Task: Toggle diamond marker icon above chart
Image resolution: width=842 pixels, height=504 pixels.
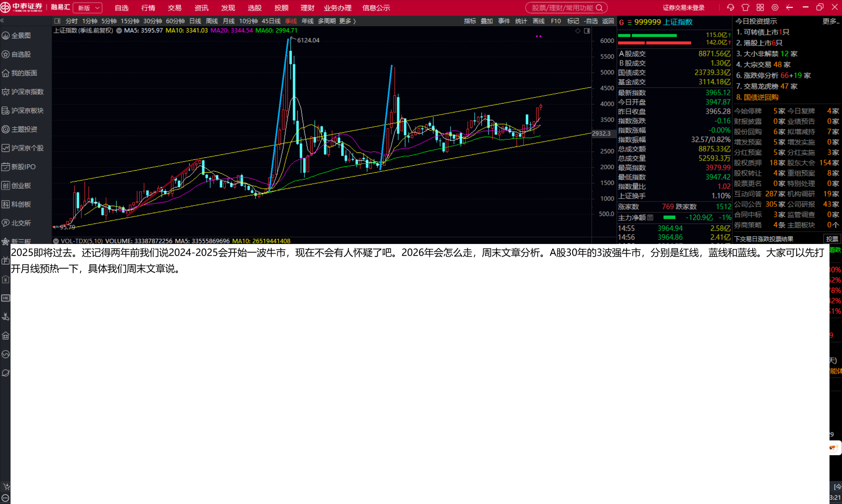Action: pos(578,31)
